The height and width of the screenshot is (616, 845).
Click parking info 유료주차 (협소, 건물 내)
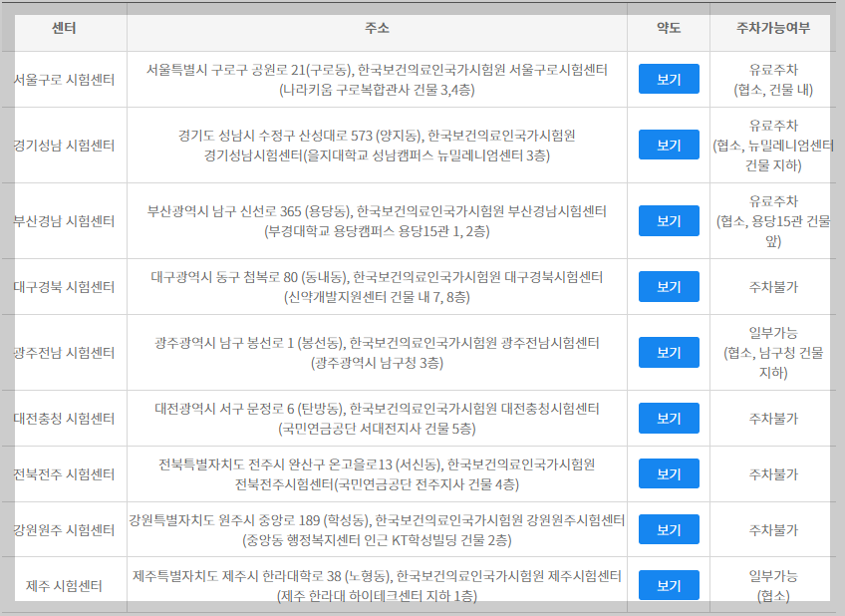773,80
